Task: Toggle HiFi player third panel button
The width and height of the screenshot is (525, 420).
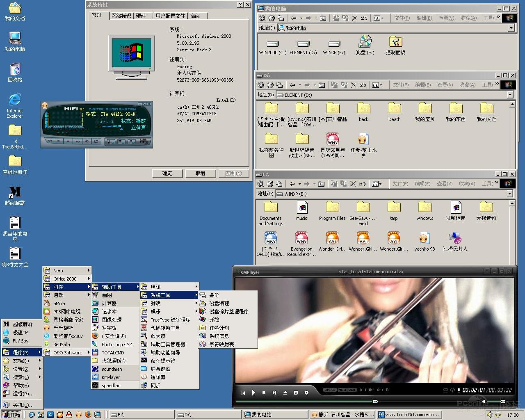Action: (131, 142)
